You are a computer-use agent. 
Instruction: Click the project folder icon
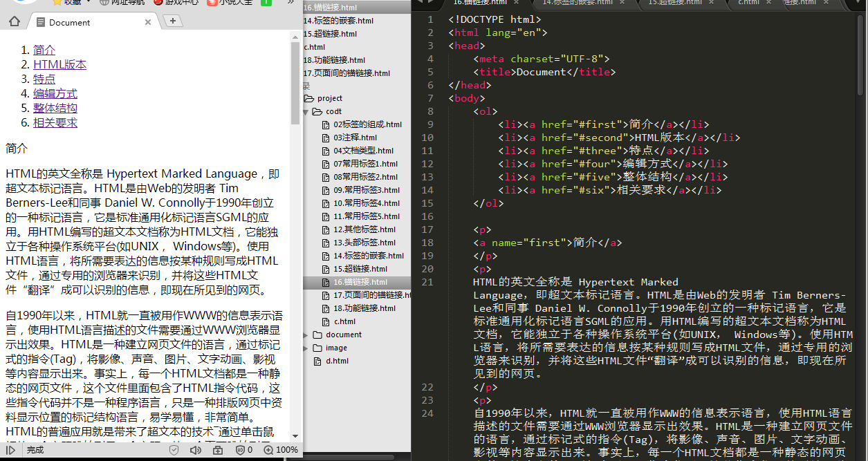[x=309, y=98]
